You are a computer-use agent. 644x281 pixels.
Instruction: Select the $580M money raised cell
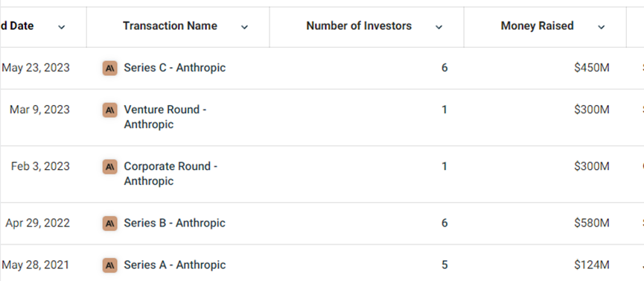point(591,223)
